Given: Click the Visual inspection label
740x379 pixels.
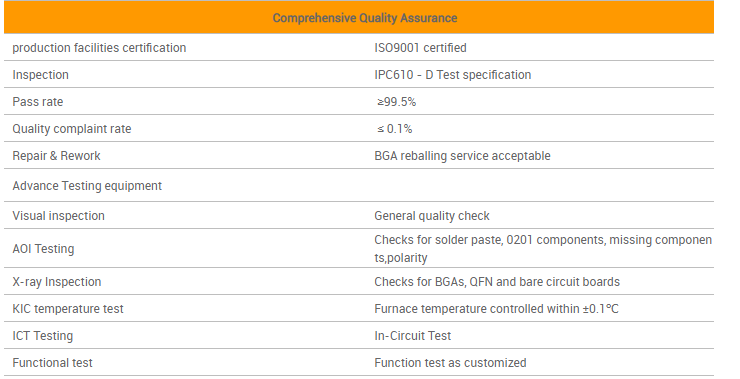Looking at the screenshot, I should [x=59, y=215].
